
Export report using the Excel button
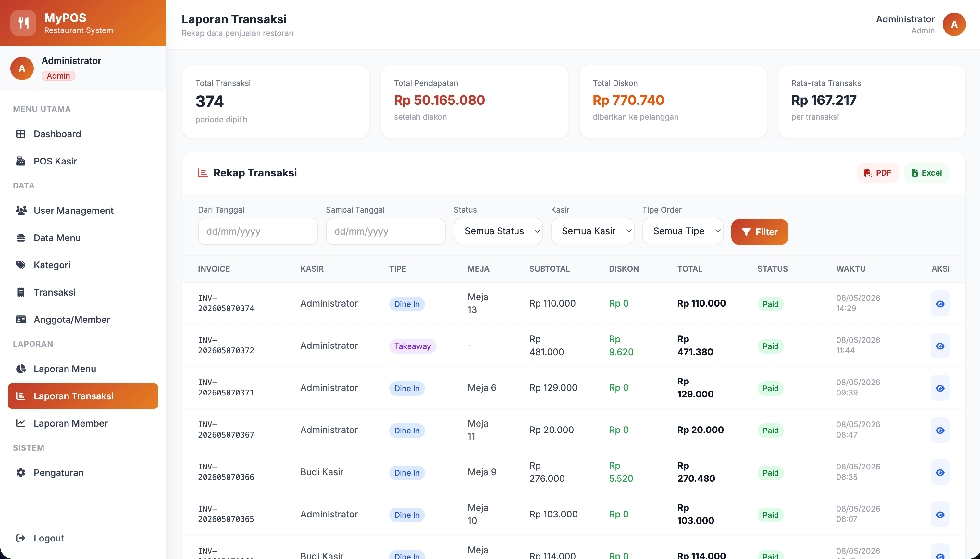tap(927, 173)
